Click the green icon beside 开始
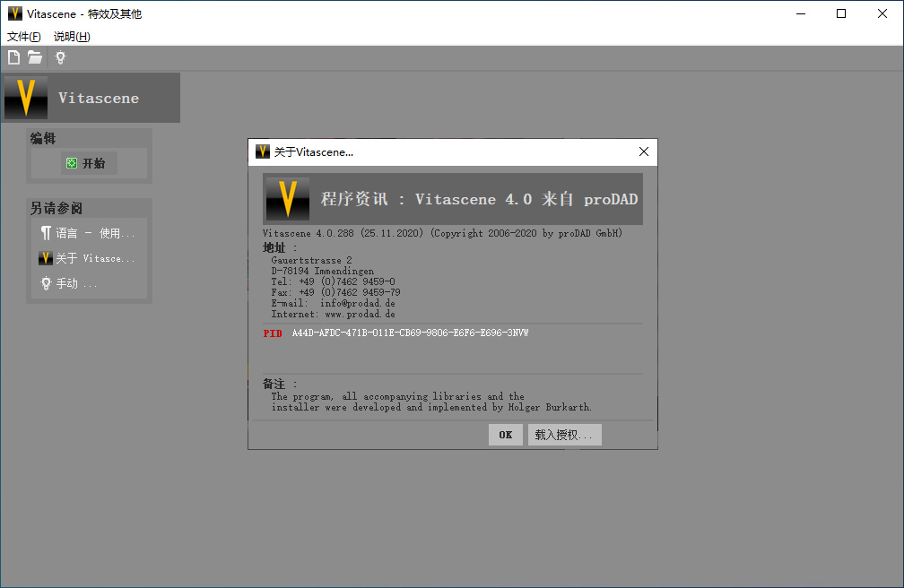This screenshot has width=904, height=588. click(72, 163)
